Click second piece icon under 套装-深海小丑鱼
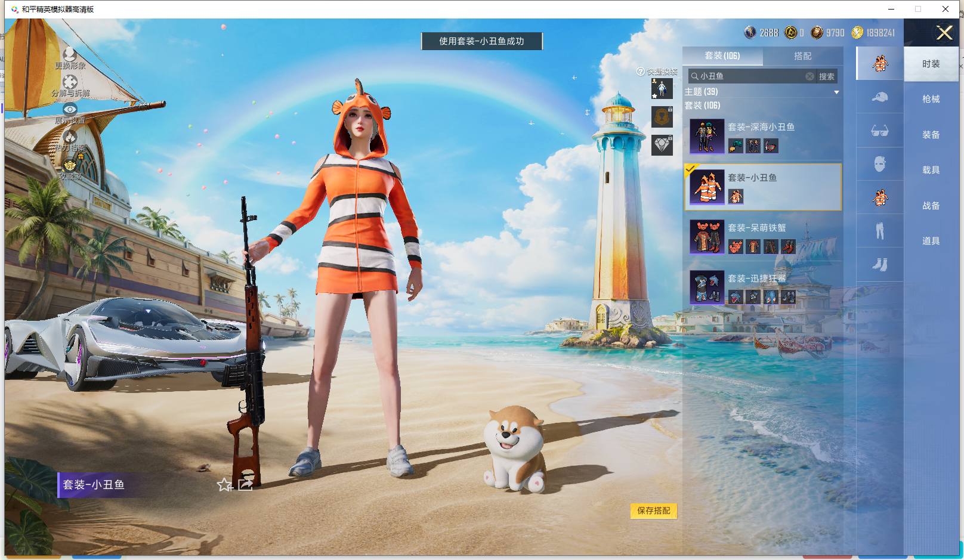Viewport: 964px width, 560px height. (753, 146)
